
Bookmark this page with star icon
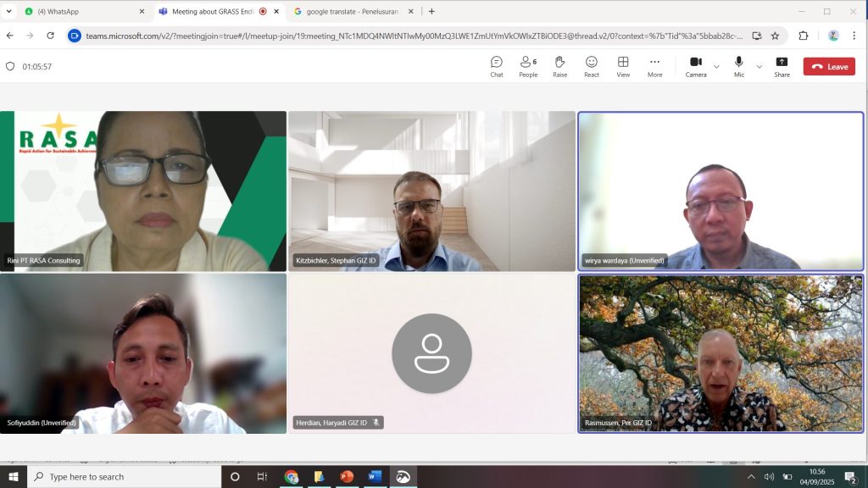(x=775, y=36)
